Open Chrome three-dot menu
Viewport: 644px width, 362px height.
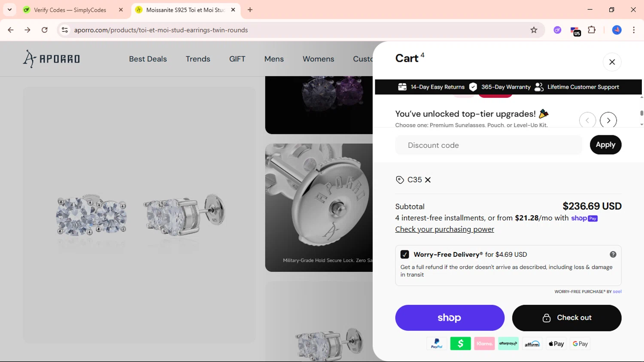[x=634, y=30]
